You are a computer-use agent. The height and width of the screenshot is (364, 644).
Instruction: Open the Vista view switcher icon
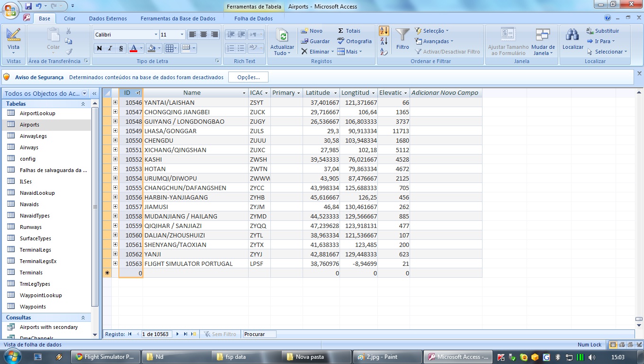click(13, 36)
